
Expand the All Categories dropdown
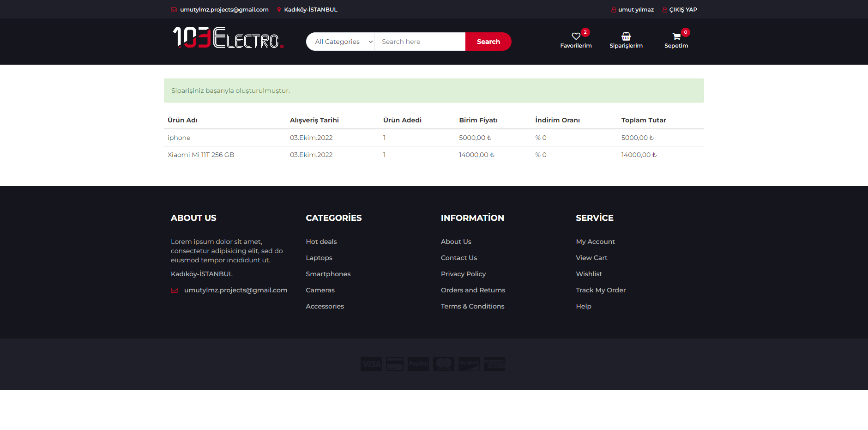pos(341,42)
